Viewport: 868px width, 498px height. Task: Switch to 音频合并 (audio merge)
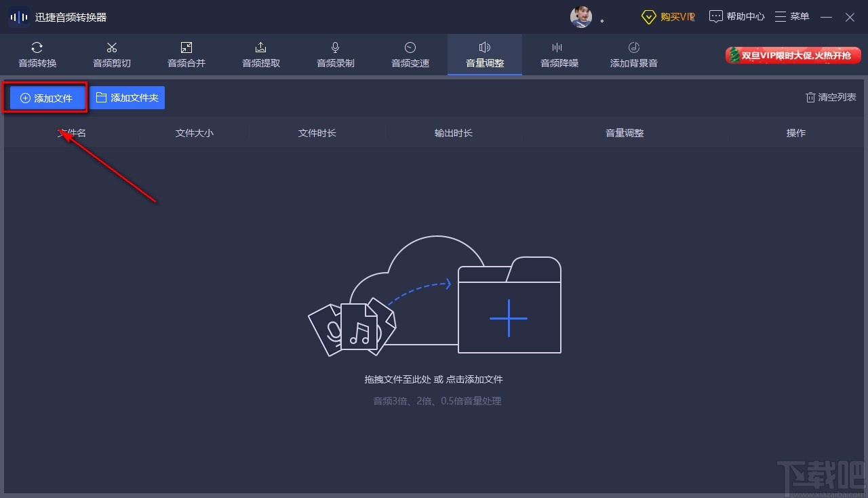tap(186, 54)
